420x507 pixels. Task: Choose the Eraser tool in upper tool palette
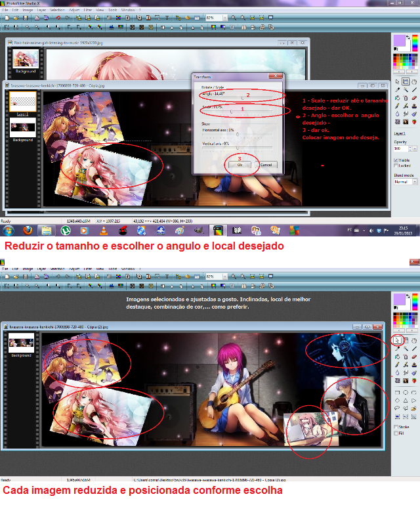(414, 98)
